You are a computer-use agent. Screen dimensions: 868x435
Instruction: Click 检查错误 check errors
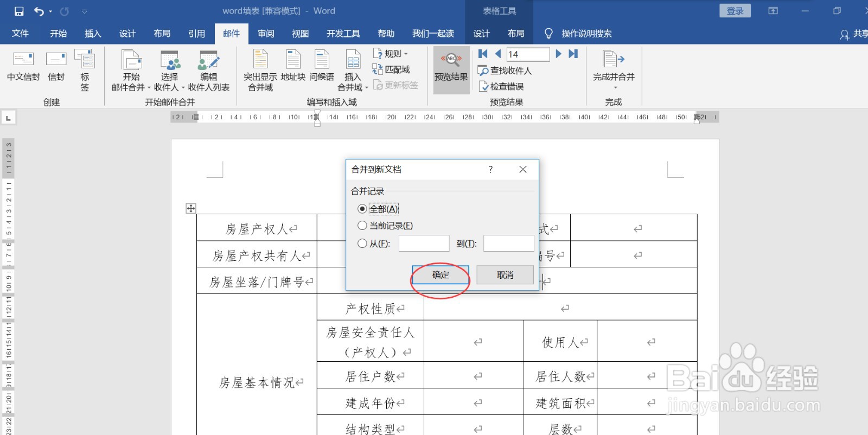point(501,86)
